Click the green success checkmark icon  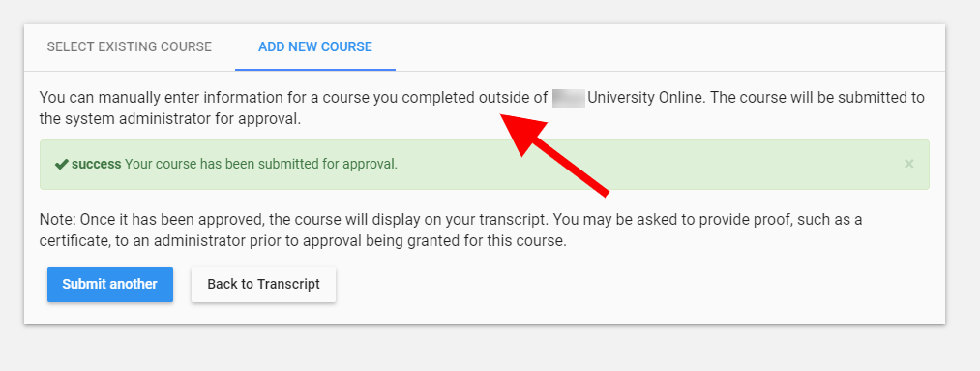[61, 164]
